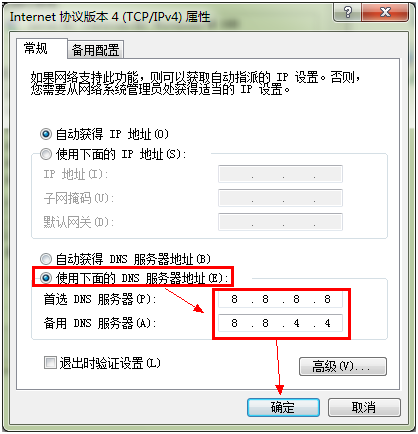Choose 使用下面的 IP 地址 option

(x=46, y=154)
